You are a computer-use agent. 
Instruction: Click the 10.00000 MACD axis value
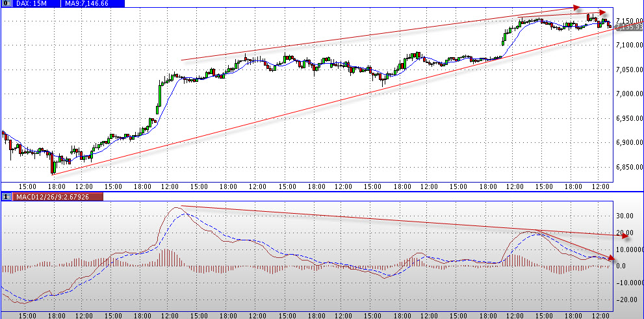click(x=630, y=249)
